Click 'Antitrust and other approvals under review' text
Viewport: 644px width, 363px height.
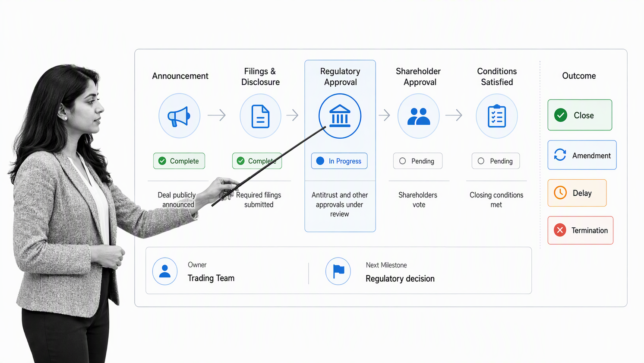340,204
